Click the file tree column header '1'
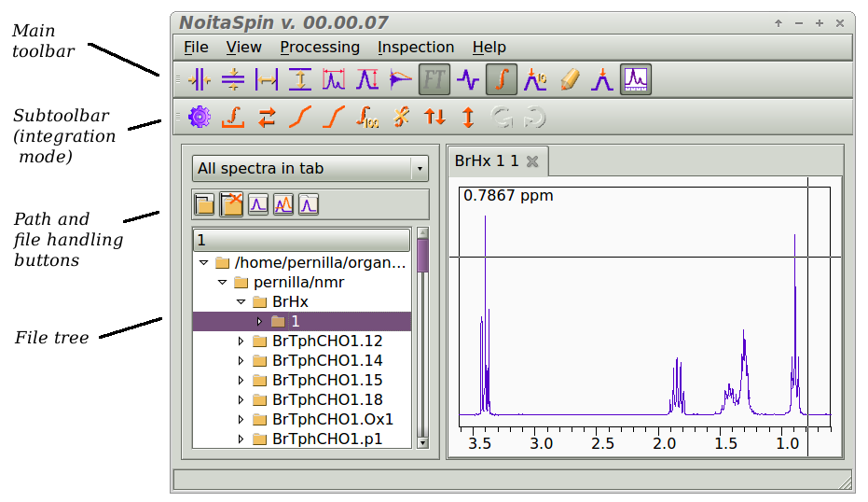868x502 pixels. [x=301, y=240]
